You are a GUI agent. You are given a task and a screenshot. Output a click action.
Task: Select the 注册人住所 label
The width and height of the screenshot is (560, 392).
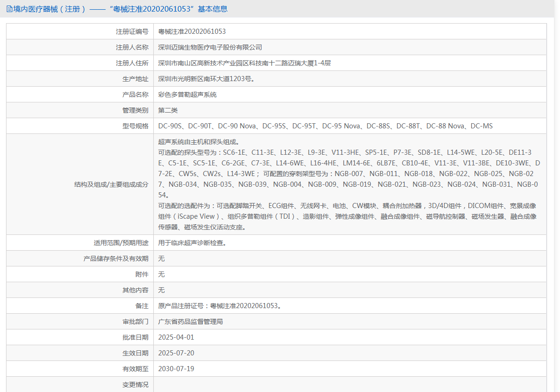tap(132, 63)
